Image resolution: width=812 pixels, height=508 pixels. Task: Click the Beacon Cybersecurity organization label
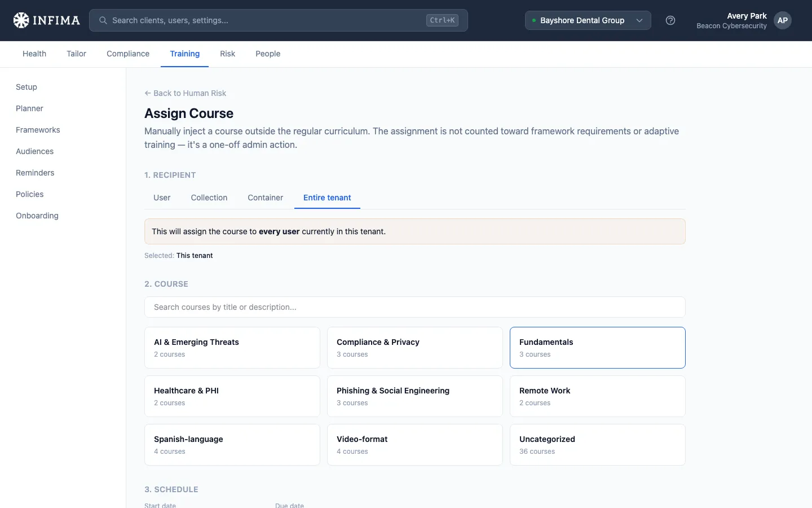coord(731,26)
